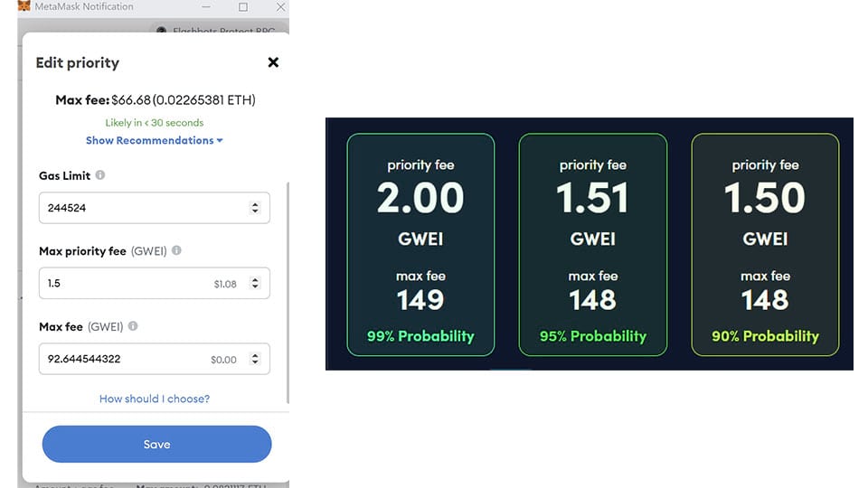
Task: Open Max fee info icon
Action: tap(133, 326)
